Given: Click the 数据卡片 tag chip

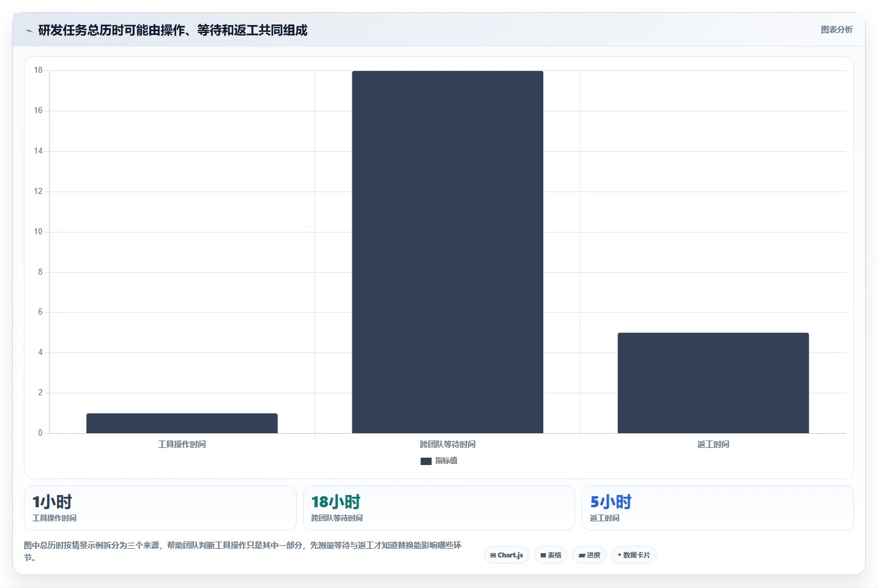Looking at the screenshot, I should pos(634,555).
